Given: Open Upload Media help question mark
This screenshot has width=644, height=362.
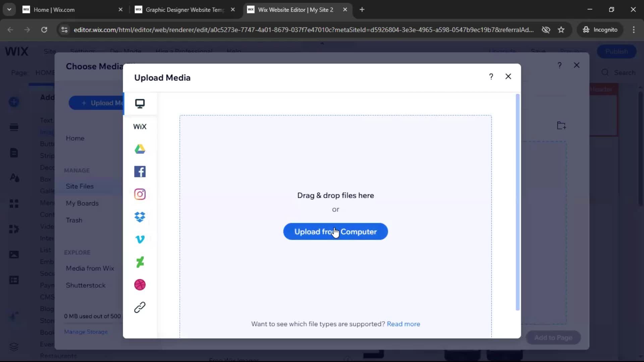Looking at the screenshot, I should [491, 77].
